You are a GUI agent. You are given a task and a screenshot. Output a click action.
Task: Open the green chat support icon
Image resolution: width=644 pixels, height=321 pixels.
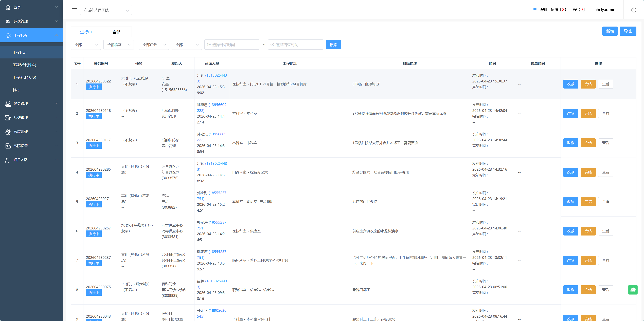(x=633, y=290)
